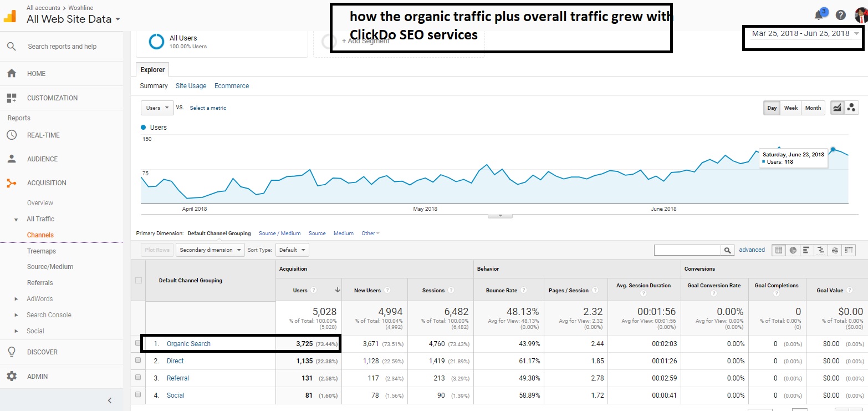This screenshot has width=868, height=411.
Task: Switch to the Site Usage tab
Action: click(x=191, y=86)
